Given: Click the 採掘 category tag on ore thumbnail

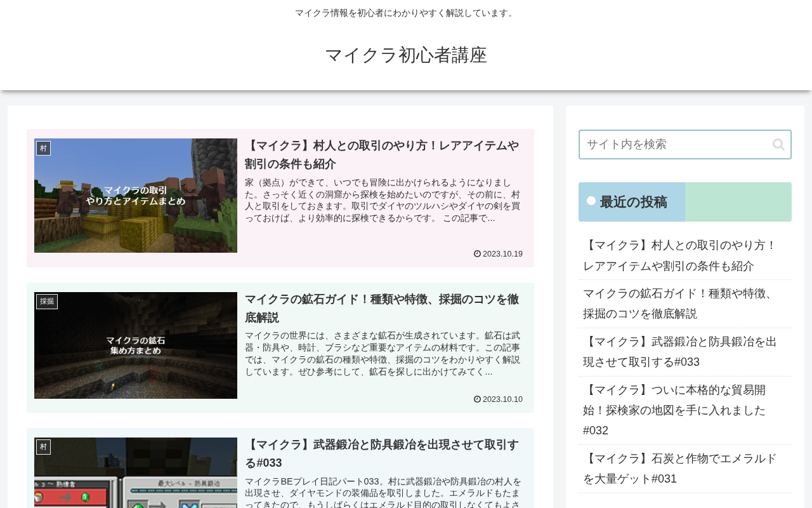Looking at the screenshot, I should [47, 302].
